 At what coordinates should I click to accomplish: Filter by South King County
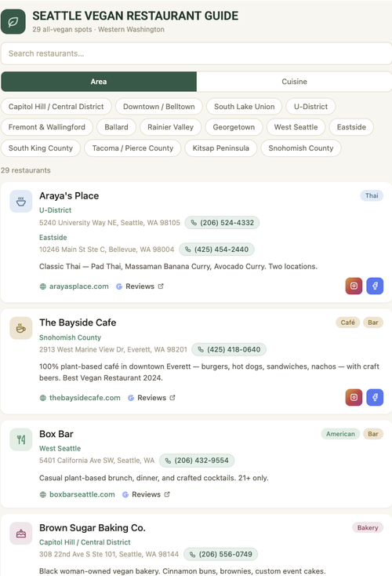click(40, 148)
